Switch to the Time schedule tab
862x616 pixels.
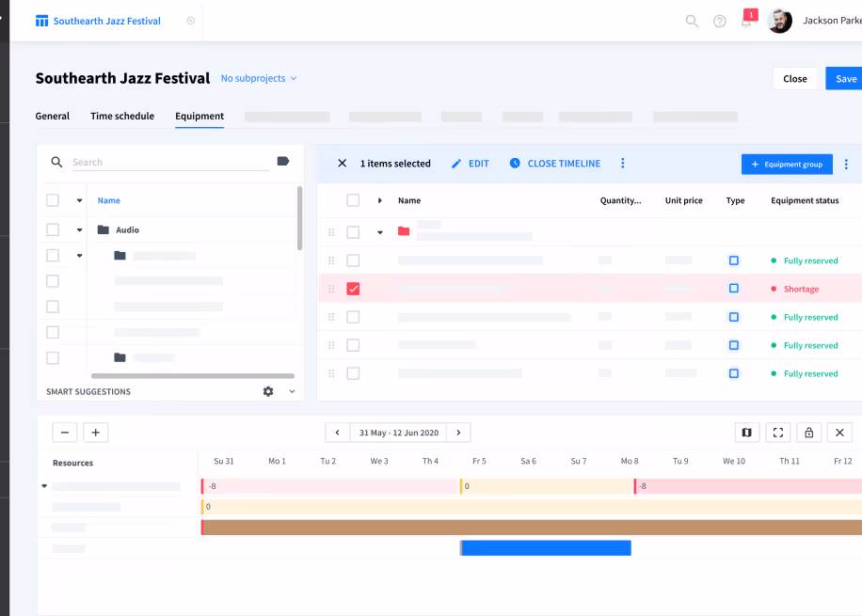click(122, 116)
